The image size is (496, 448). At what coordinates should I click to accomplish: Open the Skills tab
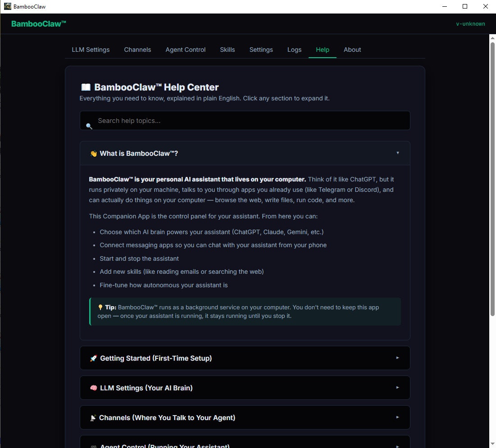(x=227, y=50)
